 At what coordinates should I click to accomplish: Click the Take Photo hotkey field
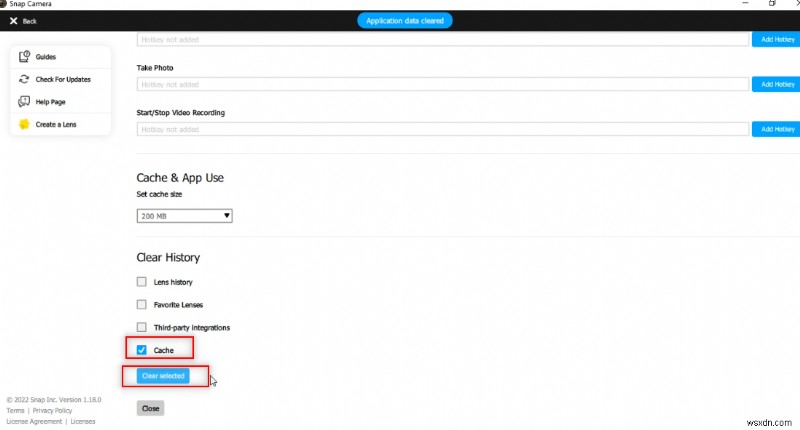tap(442, 84)
